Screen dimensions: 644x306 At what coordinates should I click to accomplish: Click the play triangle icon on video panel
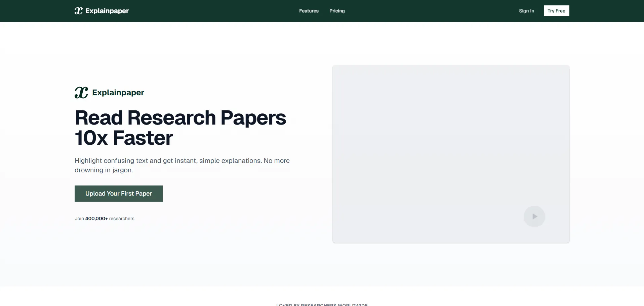(535, 216)
